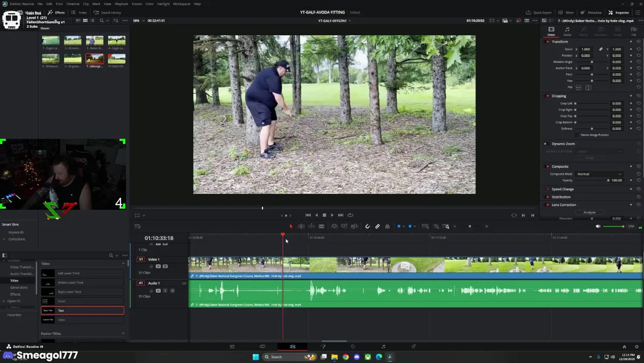Click the Trim Edit Mode tool
This screenshot has height=363, width=644.
[301, 226]
